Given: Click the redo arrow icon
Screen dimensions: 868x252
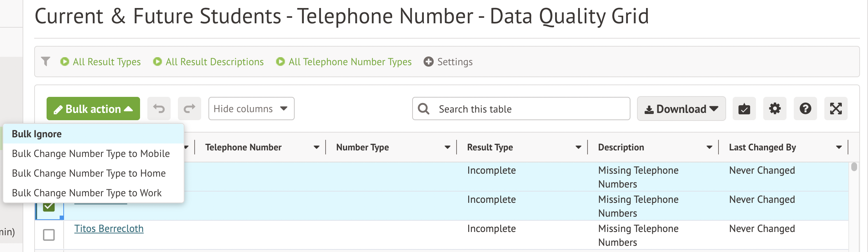Looking at the screenshot, I should pos(189,109).
